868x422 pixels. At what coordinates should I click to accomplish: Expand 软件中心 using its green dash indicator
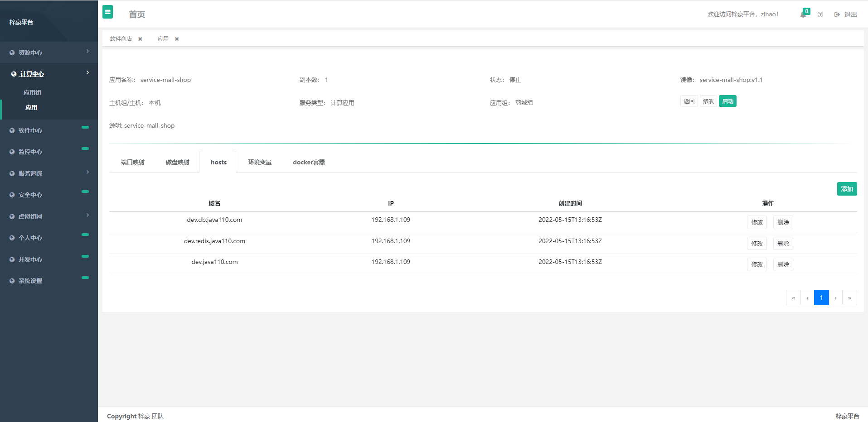click(x=85, y=127)
